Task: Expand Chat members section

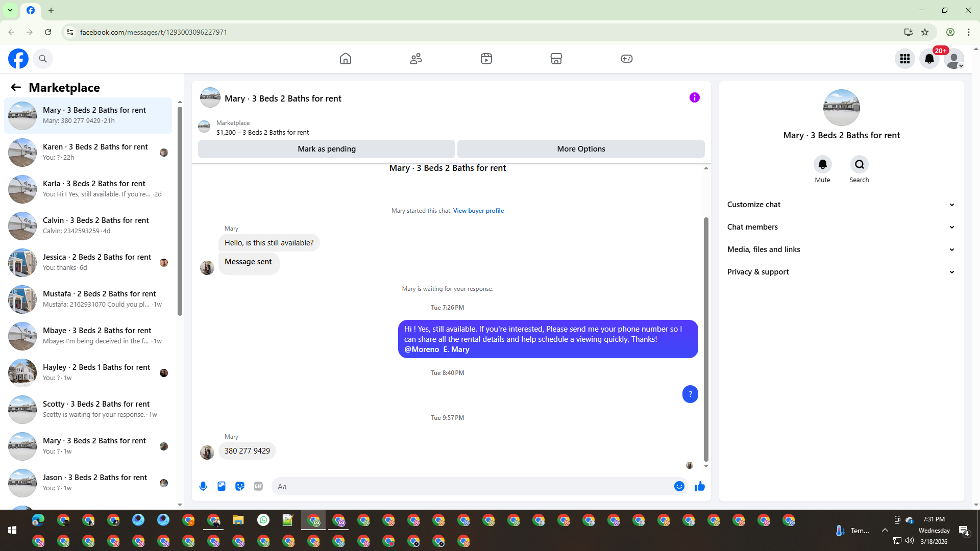Action: (x=841, y=227)
